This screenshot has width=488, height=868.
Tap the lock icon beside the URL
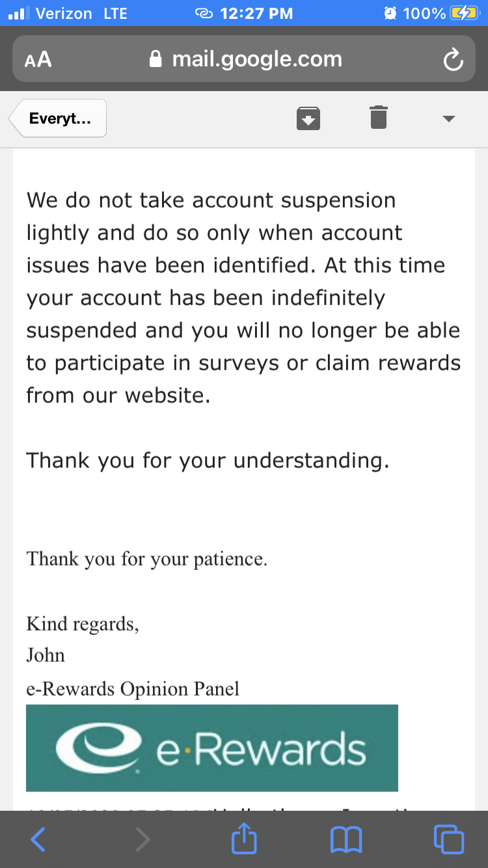(155, 59)
